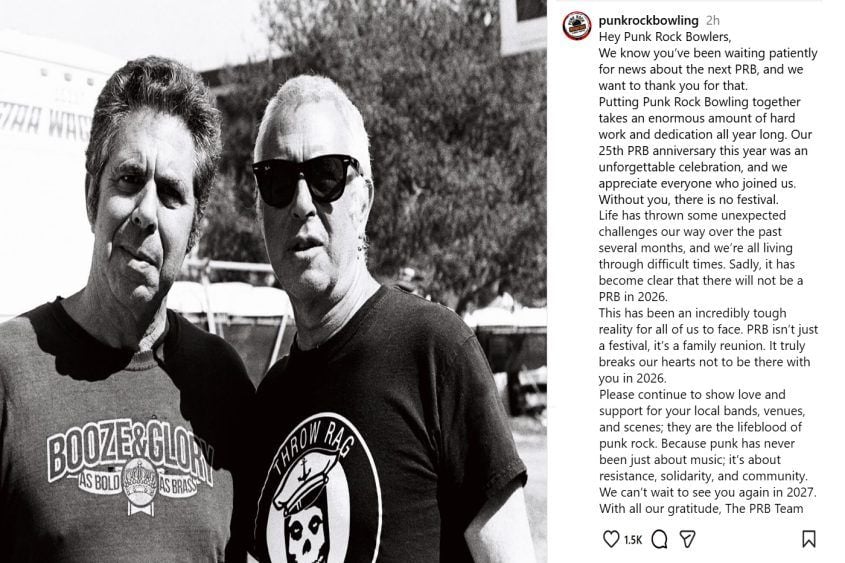Share post via the paper plane icon

click(687, 539)
